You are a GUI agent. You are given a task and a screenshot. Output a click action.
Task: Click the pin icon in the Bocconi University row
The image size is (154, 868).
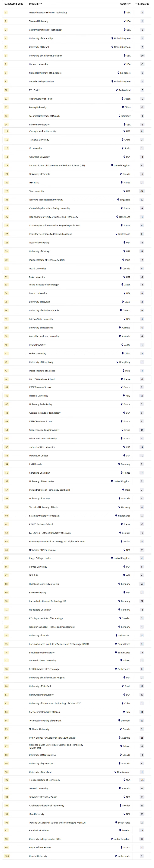(x=124, y=396)
